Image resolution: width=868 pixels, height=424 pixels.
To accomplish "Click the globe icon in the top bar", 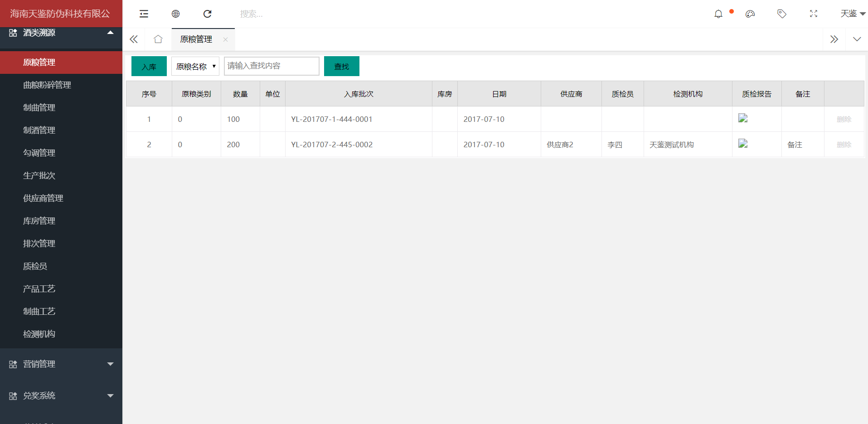I will tap(175, 14).
